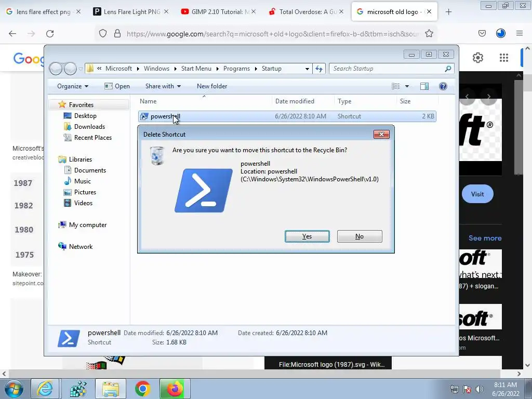Refresh the Startup folder view

(319, 69)
